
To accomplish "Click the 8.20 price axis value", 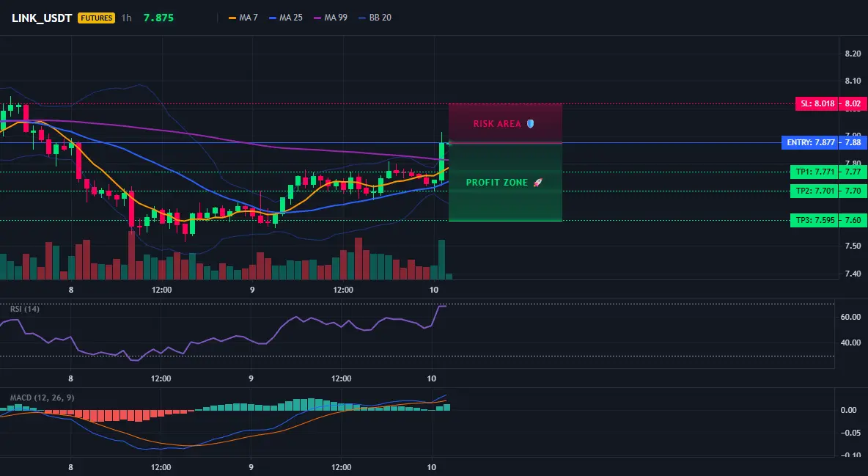I will (x=853, y=54).
